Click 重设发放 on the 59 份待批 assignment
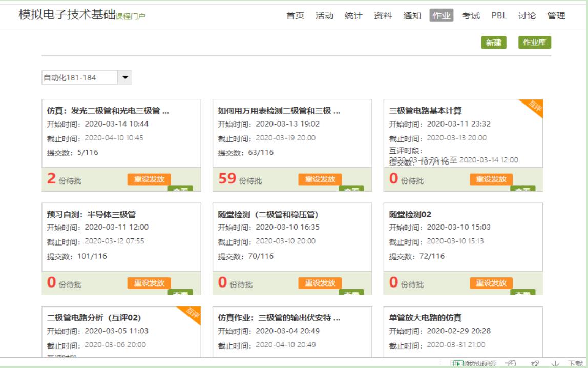This screenshot has height=368, width=588. (320, 179)
